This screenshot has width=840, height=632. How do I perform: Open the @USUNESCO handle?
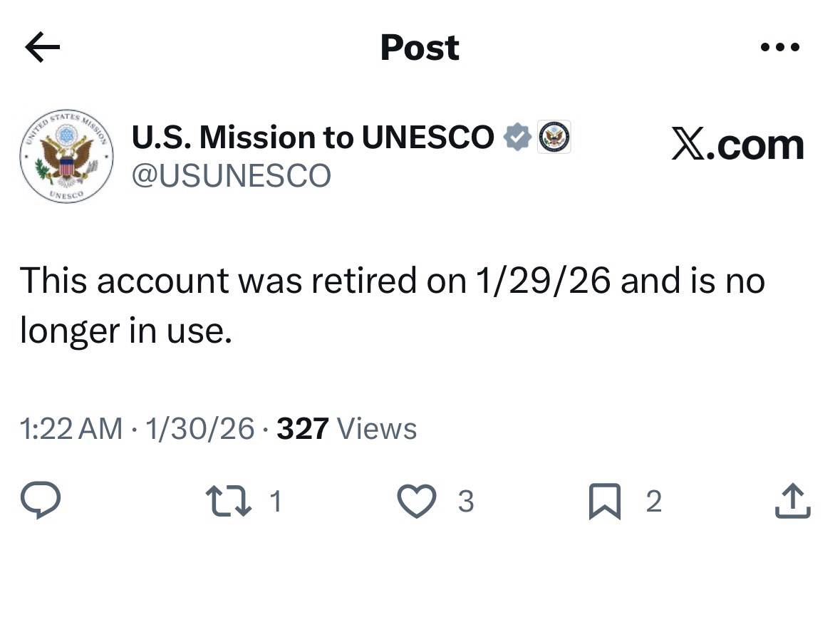tap(231, 175)
